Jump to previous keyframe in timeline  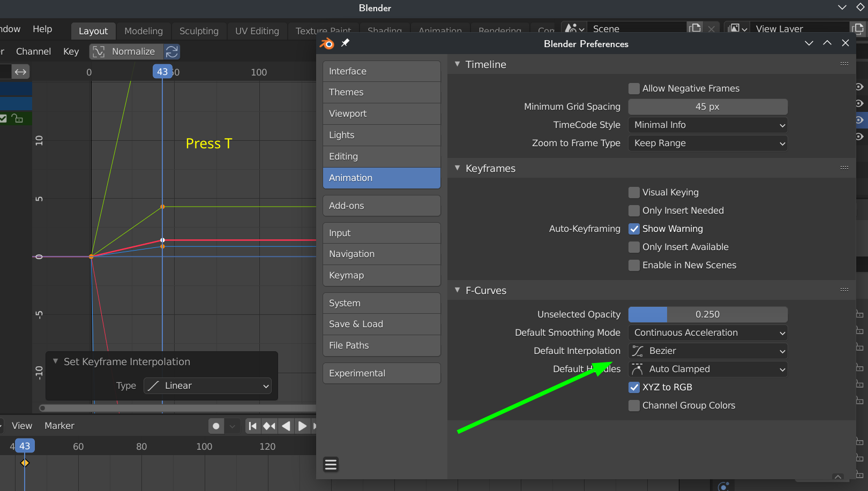pos(269,426)
